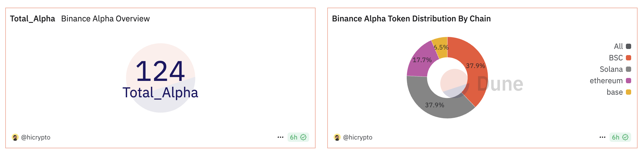Open three-dot menu on Total_Alpha panel

tap(281, 137)
